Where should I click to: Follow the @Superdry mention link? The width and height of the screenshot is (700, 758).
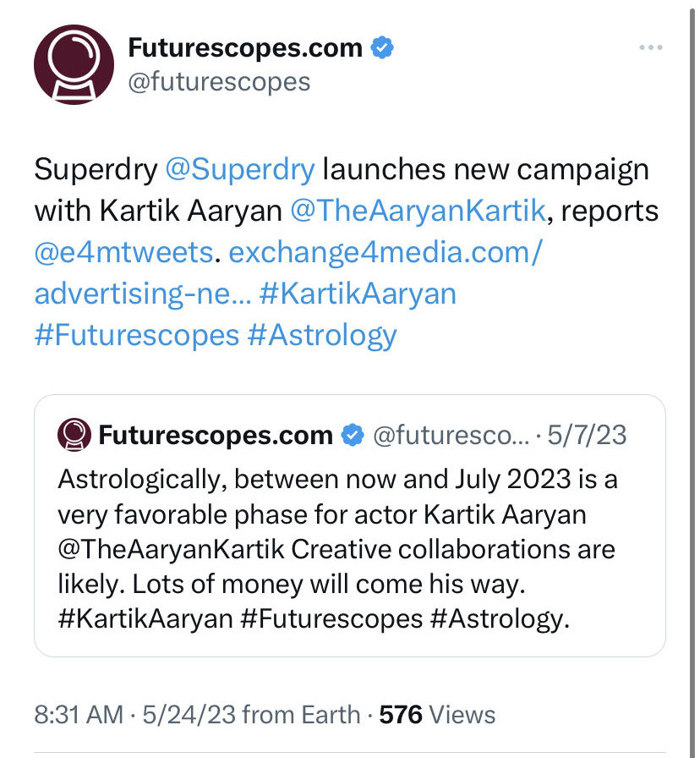[240, 170]
